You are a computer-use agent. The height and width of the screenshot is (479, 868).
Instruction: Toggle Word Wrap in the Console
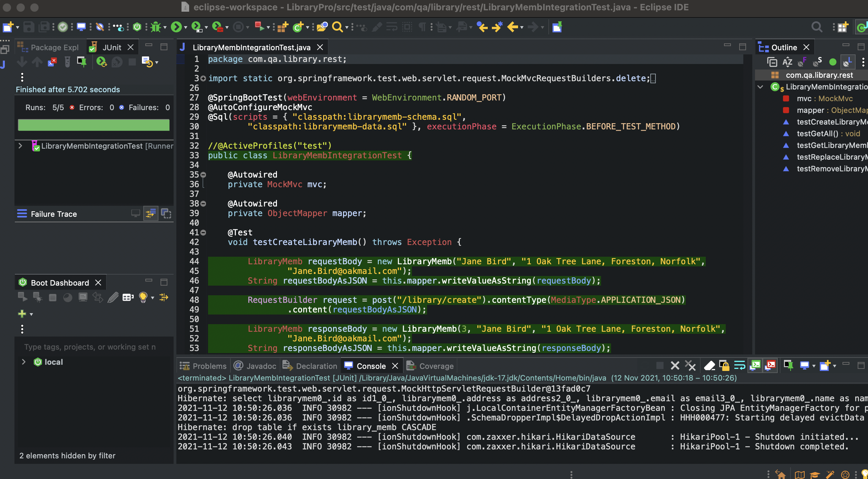coord(740,365)
